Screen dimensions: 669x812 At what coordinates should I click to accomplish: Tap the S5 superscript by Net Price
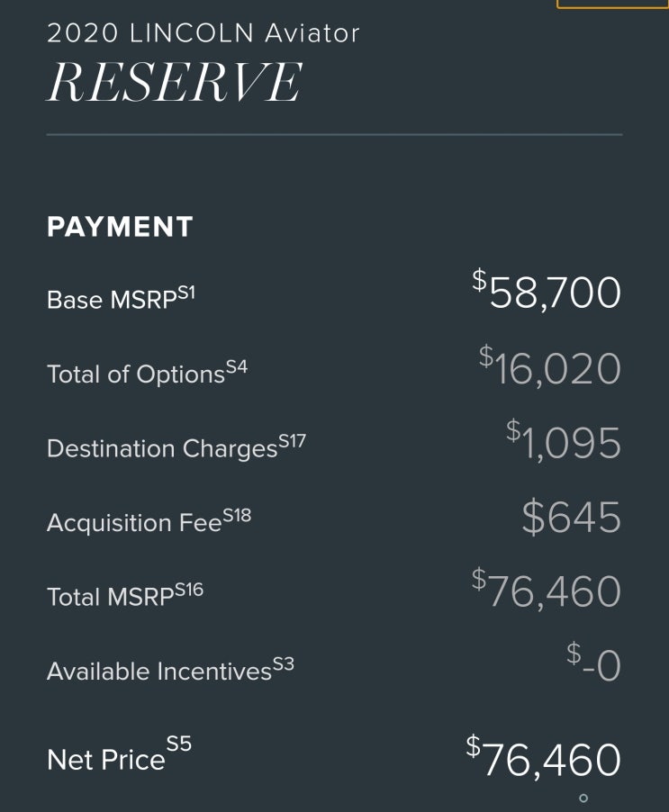click(x=178, y=744)
